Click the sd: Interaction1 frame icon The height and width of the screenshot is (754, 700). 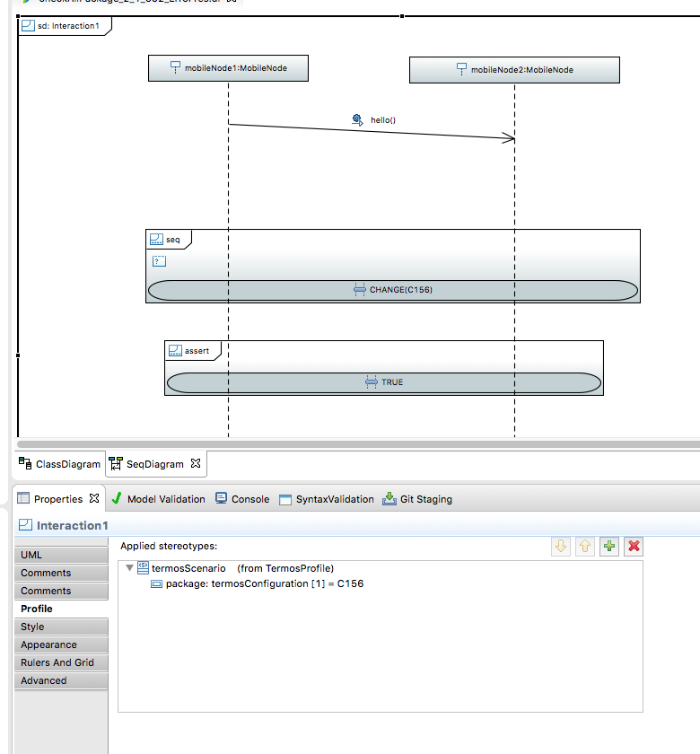[x=28, y=25]
